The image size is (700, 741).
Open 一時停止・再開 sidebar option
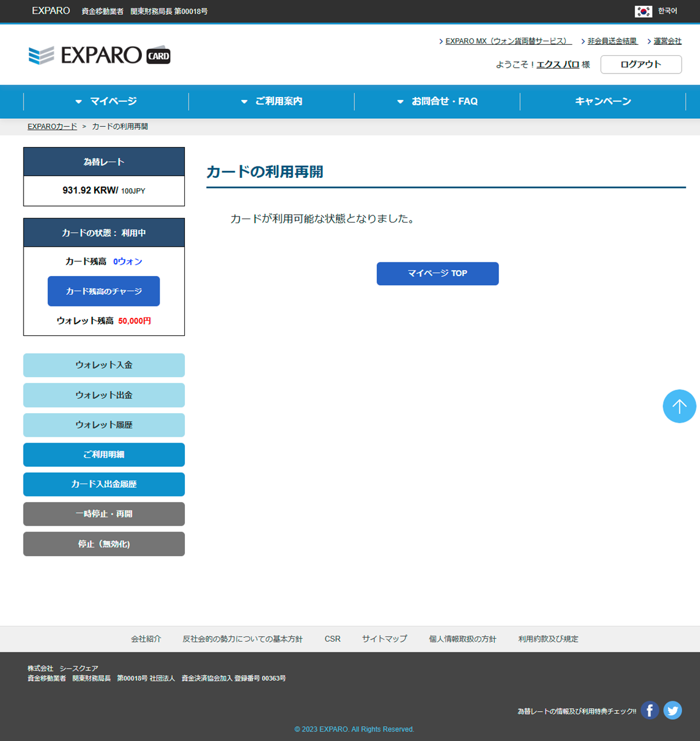point(104,514)
